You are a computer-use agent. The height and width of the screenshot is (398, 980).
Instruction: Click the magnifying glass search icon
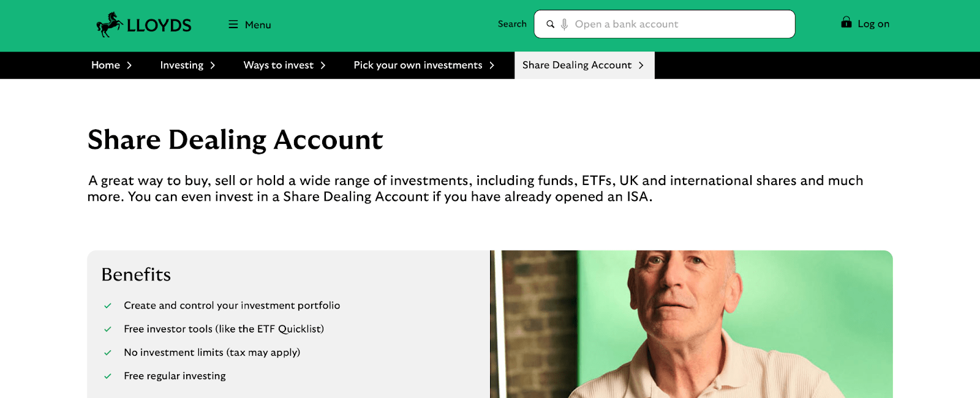(x=550, y=24)
